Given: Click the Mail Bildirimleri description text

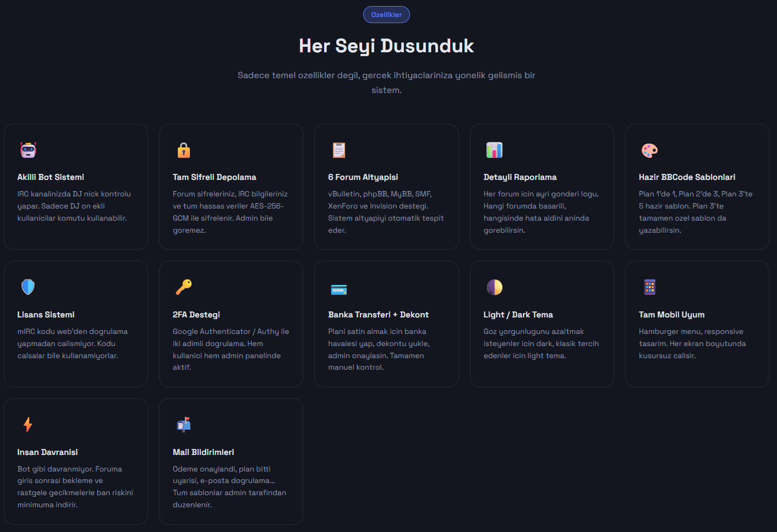Looking at the screenshot, I should tap(229, 487).
